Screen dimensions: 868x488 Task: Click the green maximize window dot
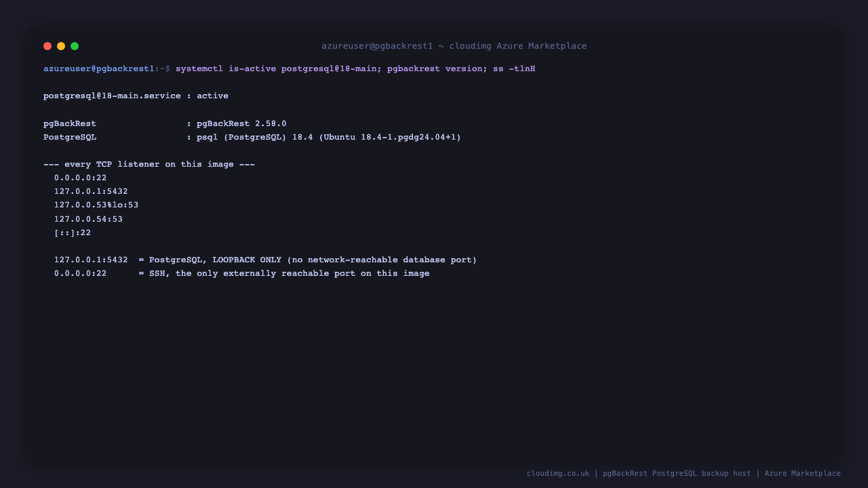(75, 46)
